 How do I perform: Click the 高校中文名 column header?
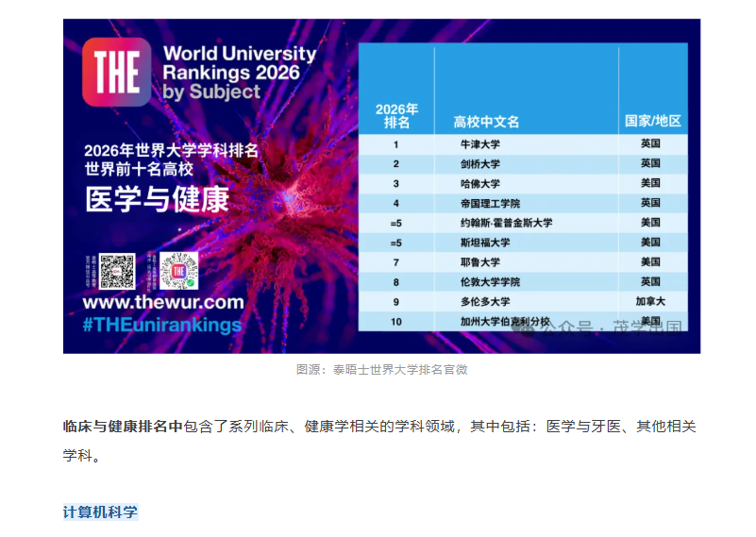click(486, 122)
